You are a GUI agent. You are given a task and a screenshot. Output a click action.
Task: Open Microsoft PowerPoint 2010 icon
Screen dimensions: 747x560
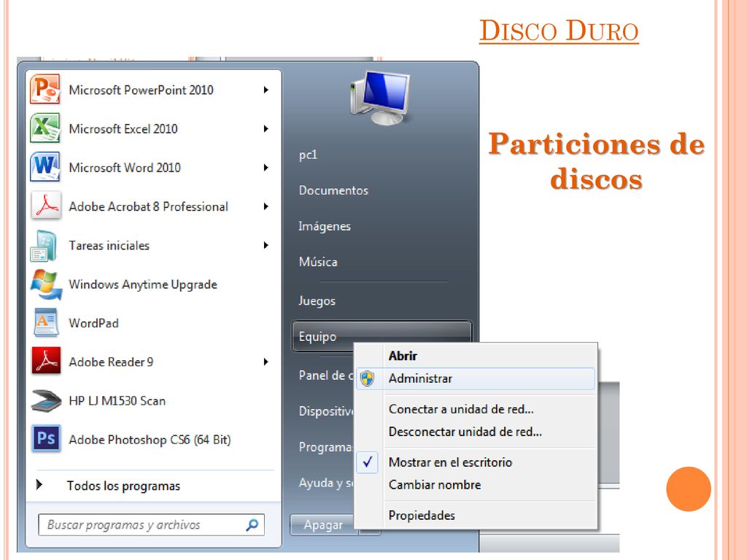pos(45,89)
